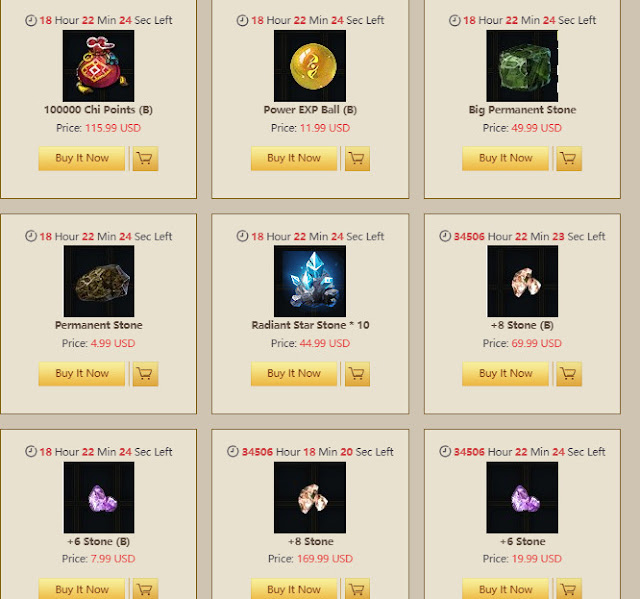Click Buy It Now for Big Permanent Stone
This screenshot has width=640, height=599.
(505, 158)
